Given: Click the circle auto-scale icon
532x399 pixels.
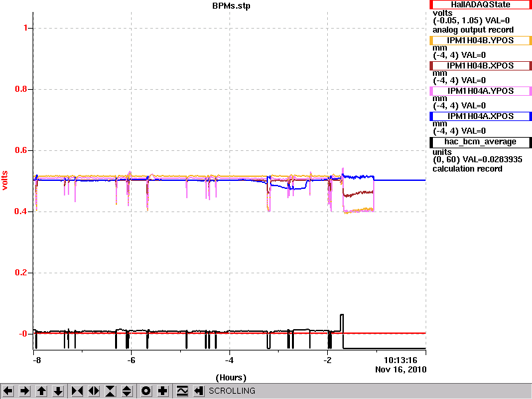Looking at the screenshot, I should [x=146, y=391].
